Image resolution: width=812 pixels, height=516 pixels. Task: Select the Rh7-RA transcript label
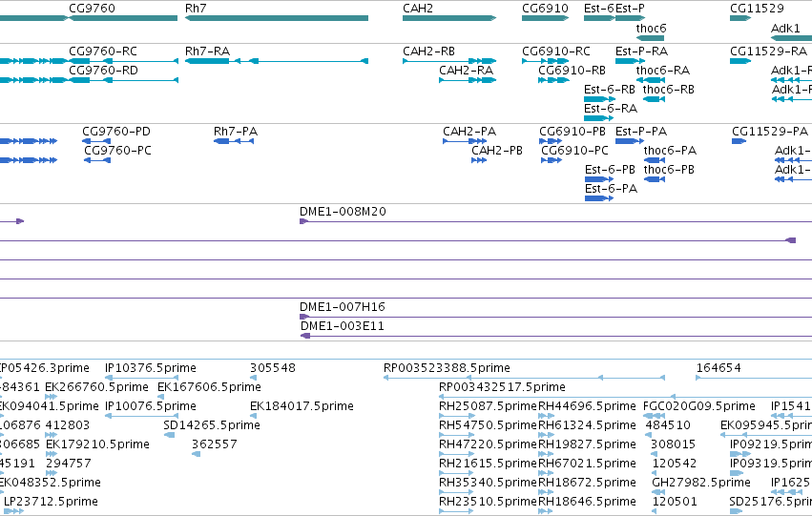pyautogui.click(x=207, y=52)
